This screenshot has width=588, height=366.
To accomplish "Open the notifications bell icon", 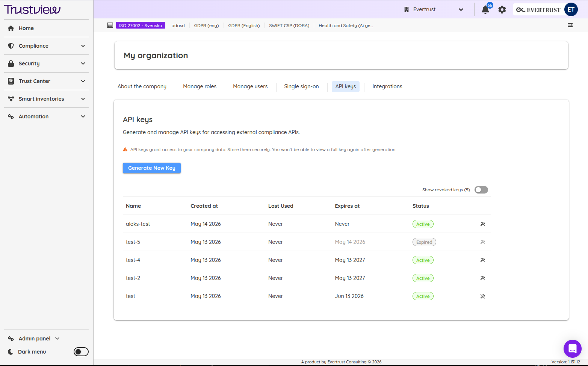I will 485,10.
